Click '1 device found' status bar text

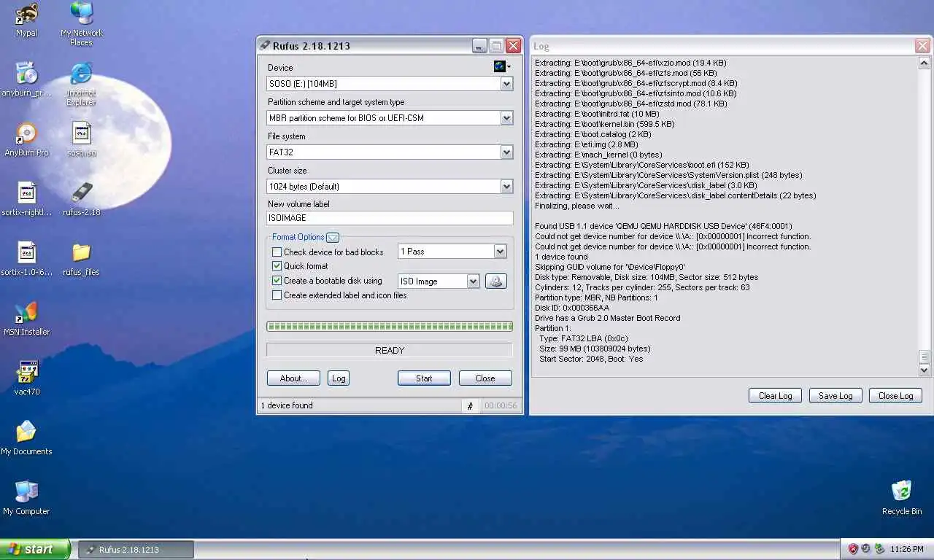coord(287,405)
